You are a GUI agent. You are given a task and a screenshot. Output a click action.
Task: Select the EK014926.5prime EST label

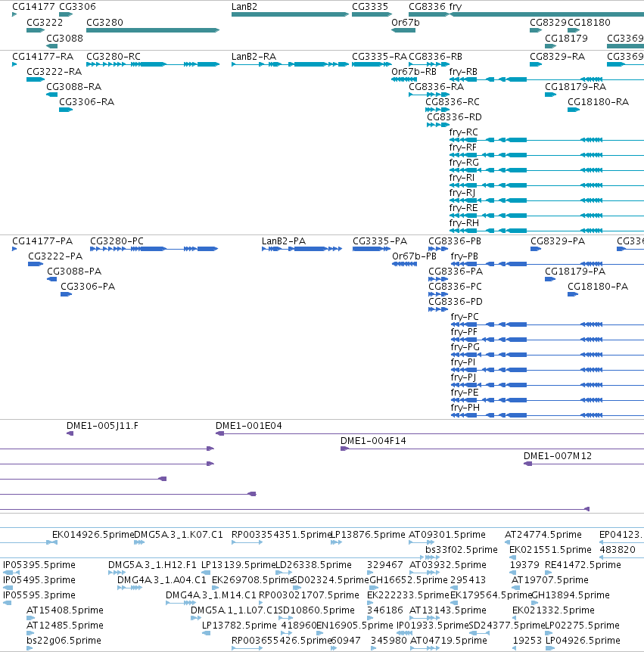tap(93, 534)
